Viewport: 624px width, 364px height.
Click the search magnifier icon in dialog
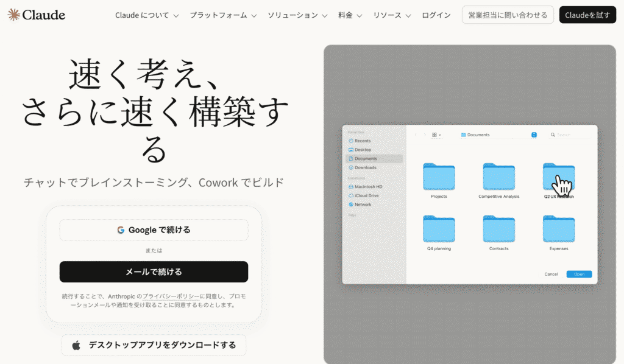point(553,135)
